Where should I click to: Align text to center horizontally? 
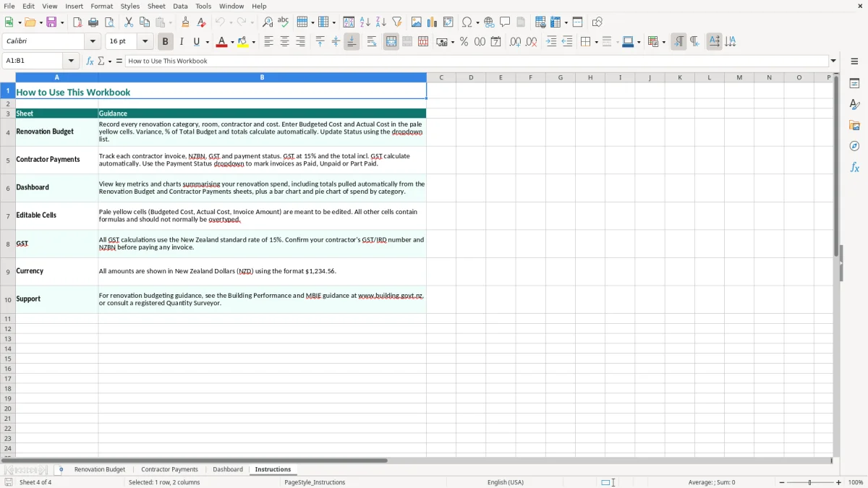pos(284,42)
